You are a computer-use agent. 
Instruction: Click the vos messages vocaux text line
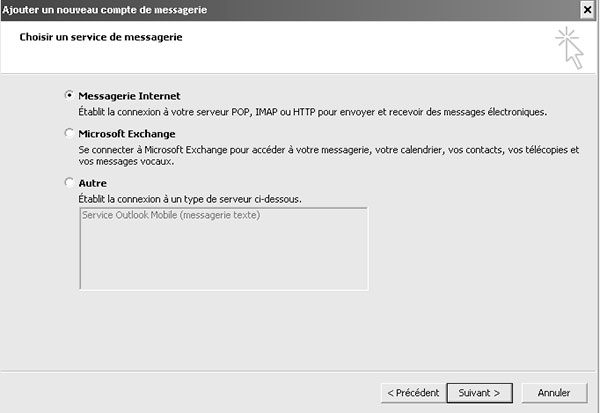[x=126, y=162]
